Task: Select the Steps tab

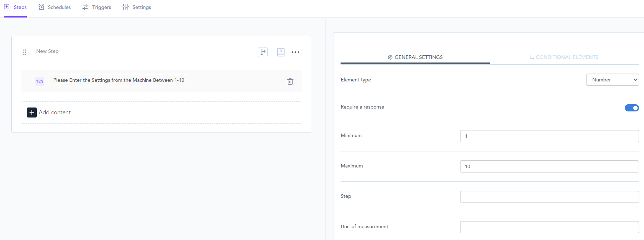Action: (15, 7)
